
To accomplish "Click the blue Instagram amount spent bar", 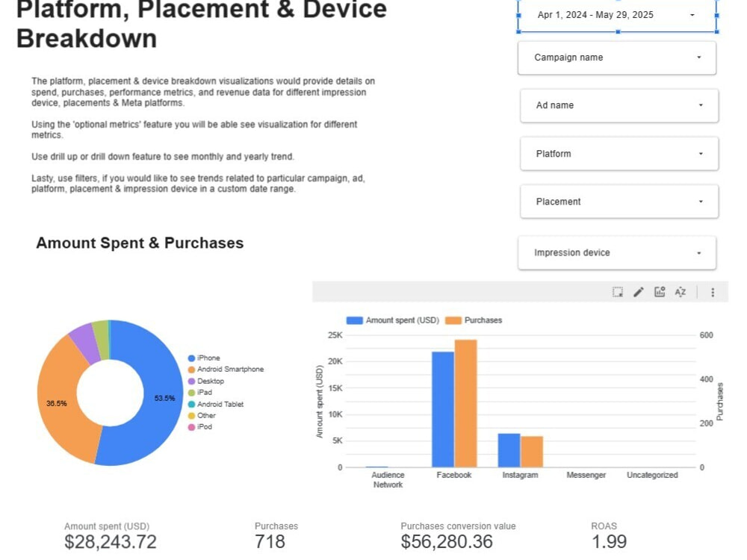I will [x=509, y=450].
